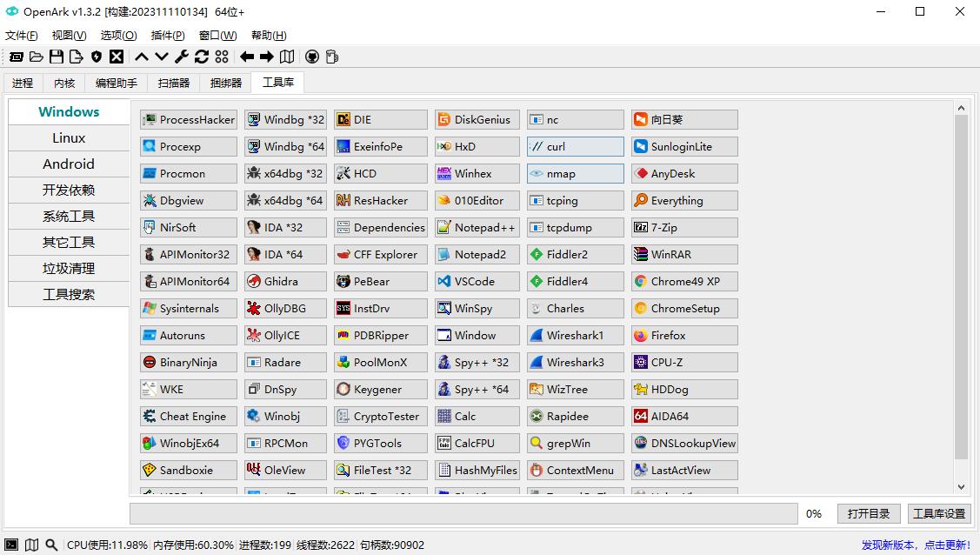Click the refresh arrows toolbar icon
This screenshot has width=980, height=555.
point(202,57)
